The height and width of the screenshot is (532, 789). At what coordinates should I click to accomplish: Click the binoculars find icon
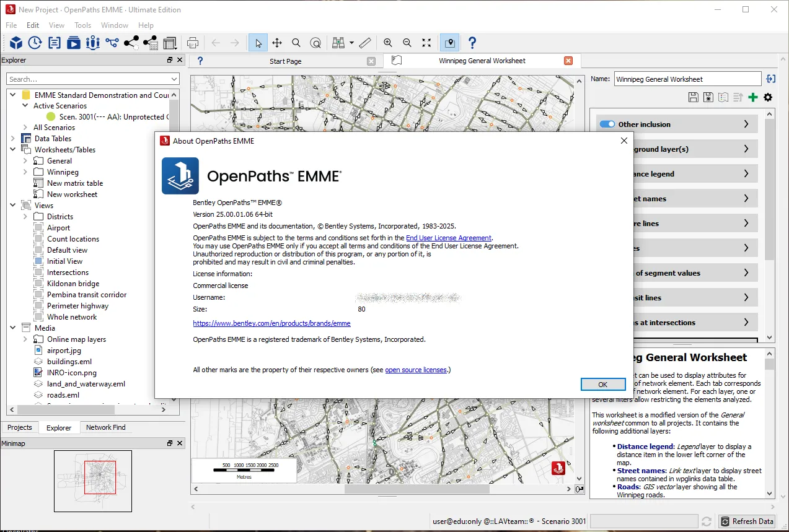pyautogui.click(x=338, y=43)
